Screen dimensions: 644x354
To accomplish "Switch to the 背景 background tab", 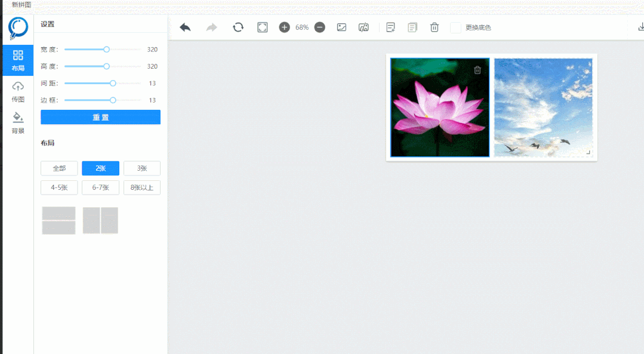I will point(18,123).
